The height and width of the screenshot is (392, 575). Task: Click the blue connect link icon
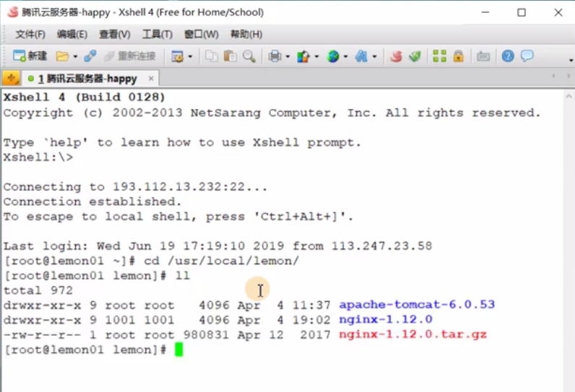tap(90, 56)
